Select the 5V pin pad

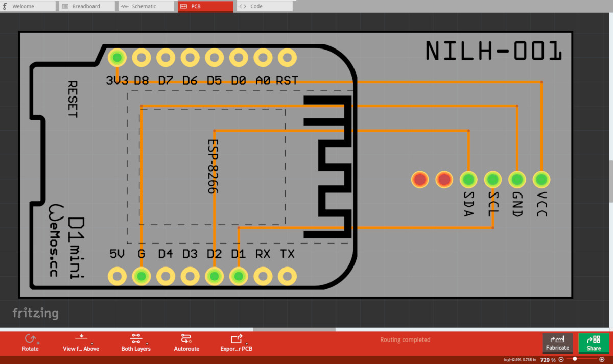click(117, 276)
